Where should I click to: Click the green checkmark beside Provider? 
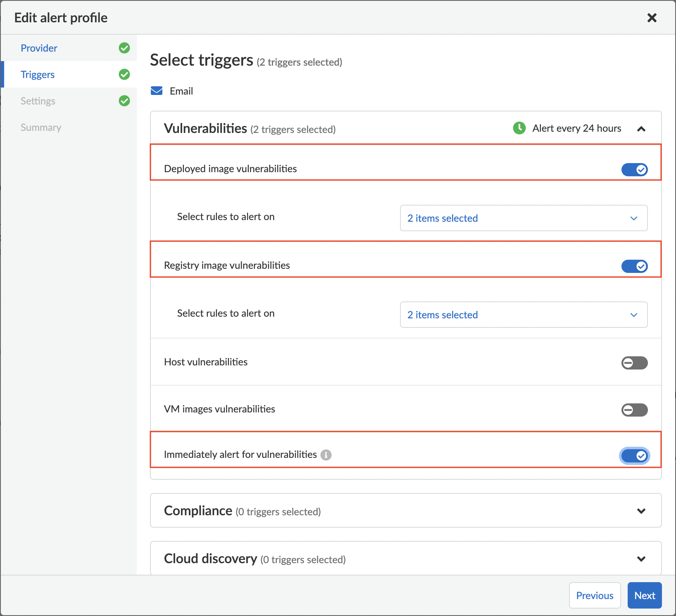[x=124, y=48]
